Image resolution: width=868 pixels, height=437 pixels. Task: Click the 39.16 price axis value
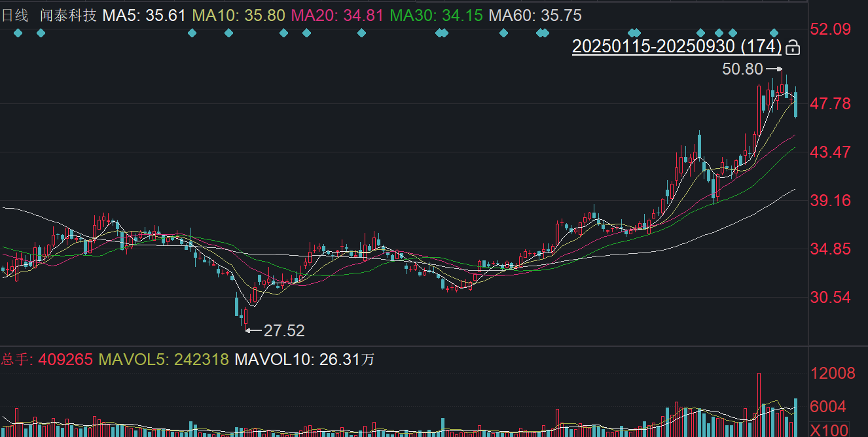tap(831, 200)
